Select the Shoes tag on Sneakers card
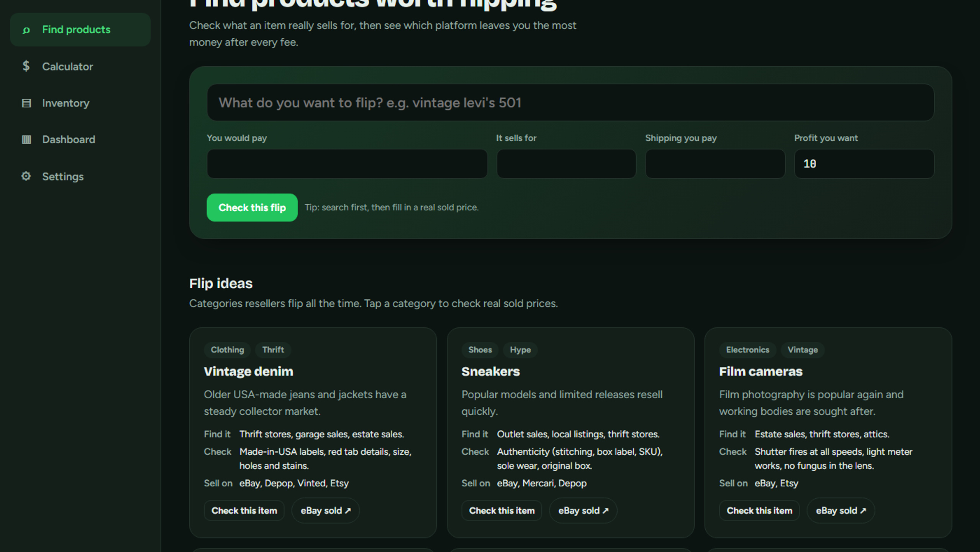Viewport: 980px width, 552px height. tap(480, 350)
